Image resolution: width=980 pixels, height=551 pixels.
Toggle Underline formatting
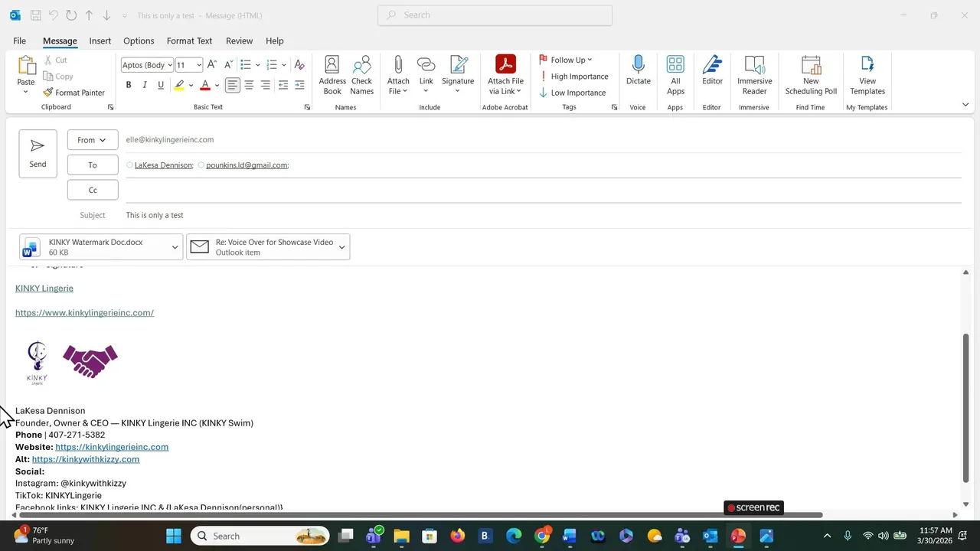coord(161,85)
